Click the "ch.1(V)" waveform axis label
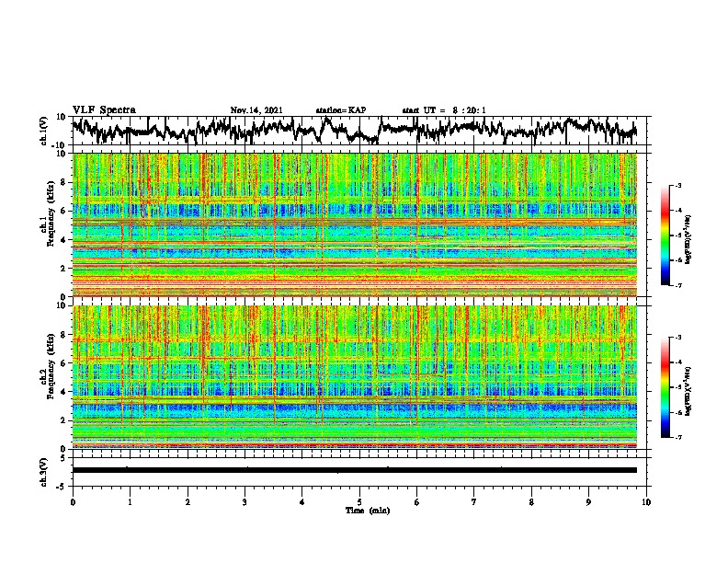 coord(44,131)
